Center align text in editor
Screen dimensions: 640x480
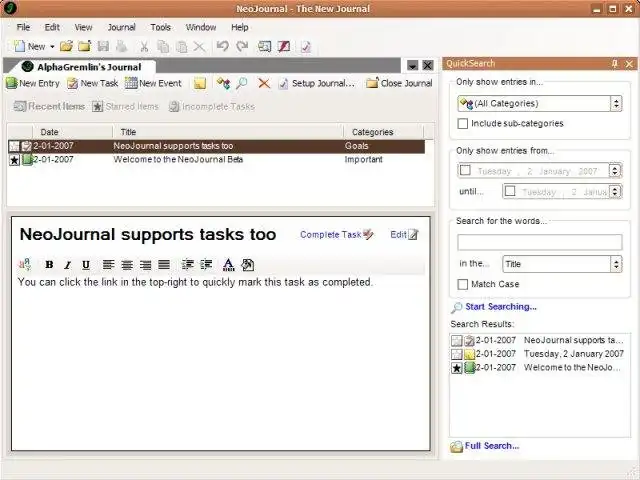click(x=127, y=265)
